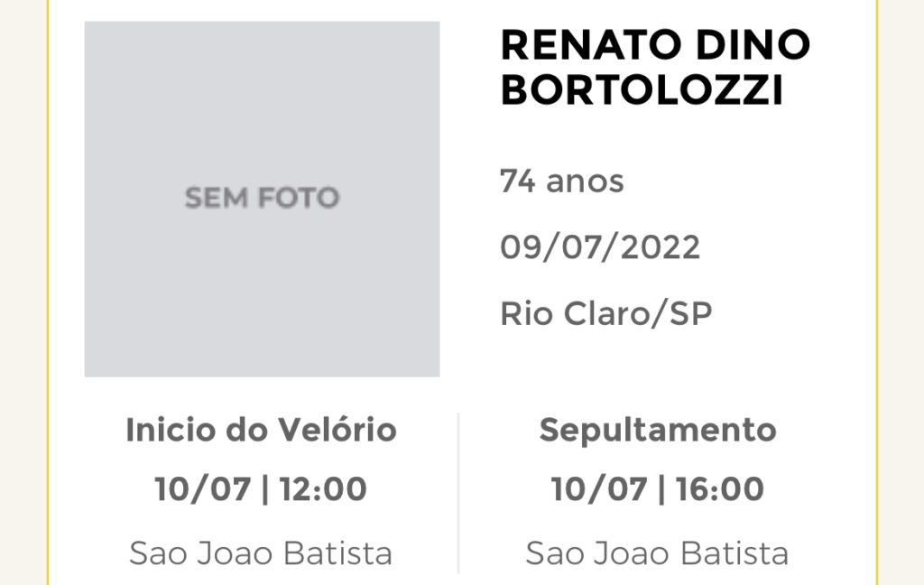The height and width of the screenshot is (585, 924).
Task: Click the Inicio do Velório heading
Action: [261, 430]
